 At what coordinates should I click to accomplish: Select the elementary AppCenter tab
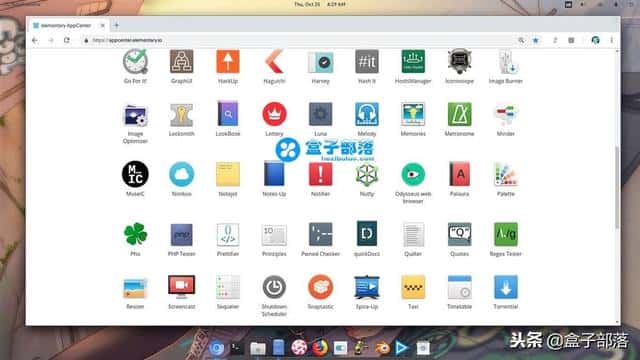(x=69, y=25)
